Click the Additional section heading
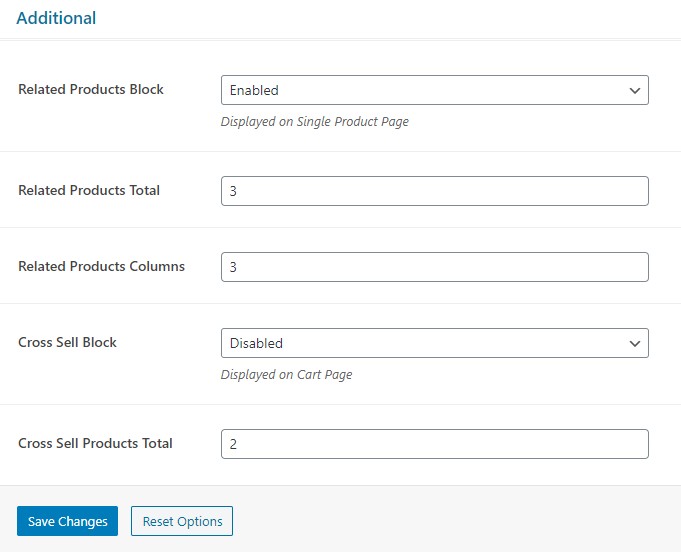 click(x=56, y=18)
